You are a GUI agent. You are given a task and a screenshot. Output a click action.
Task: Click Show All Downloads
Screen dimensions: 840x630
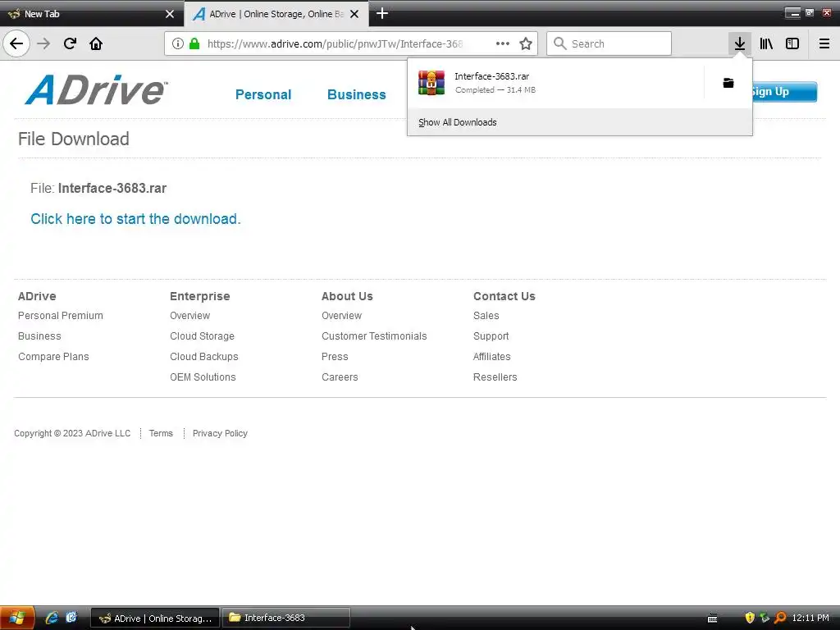458,122
